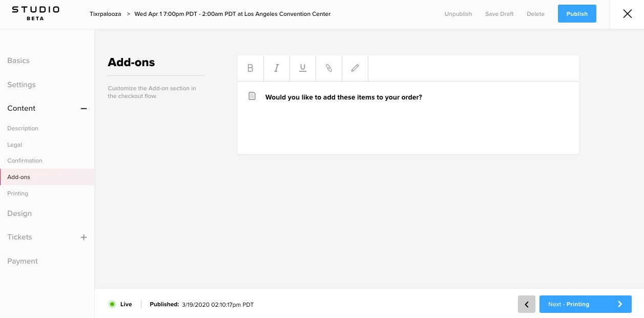Apply italic formatting with the I icon
Image resolution: width=644 pixels, height=318 pixels.
tap(277, 68)
